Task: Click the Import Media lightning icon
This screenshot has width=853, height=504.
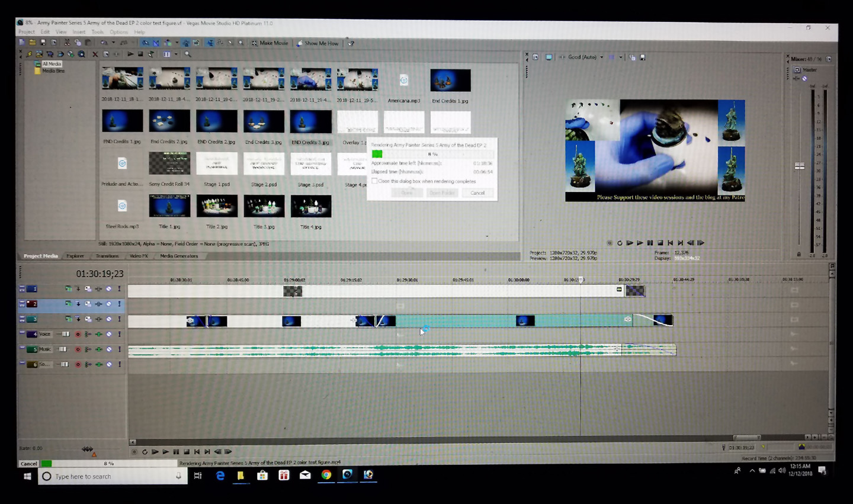Action: (x=29, y=54)
